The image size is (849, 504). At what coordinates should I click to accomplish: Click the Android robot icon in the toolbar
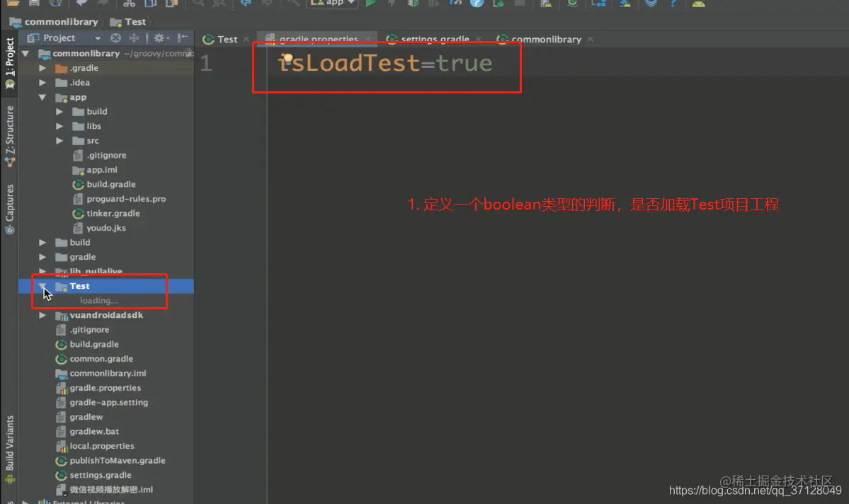click(698, 4)
